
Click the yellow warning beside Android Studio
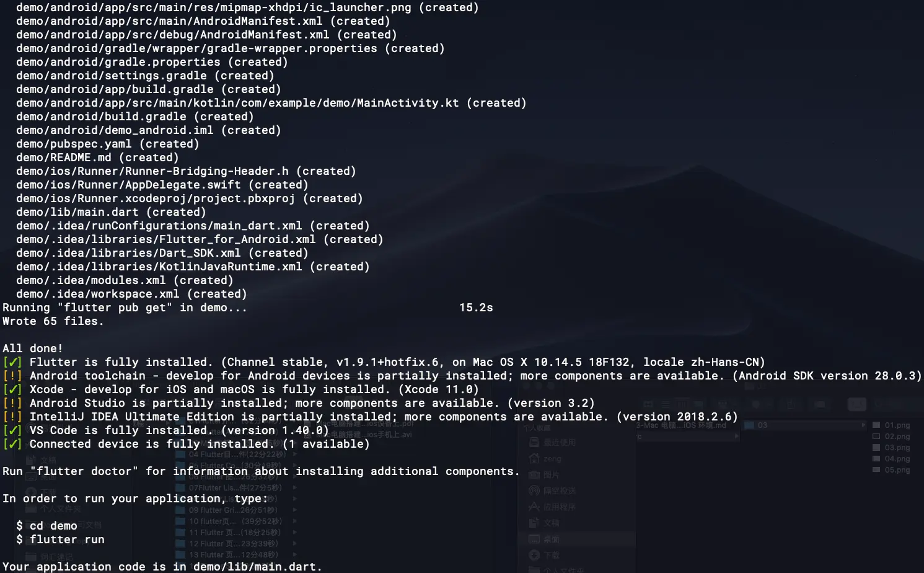click(12, 403)
